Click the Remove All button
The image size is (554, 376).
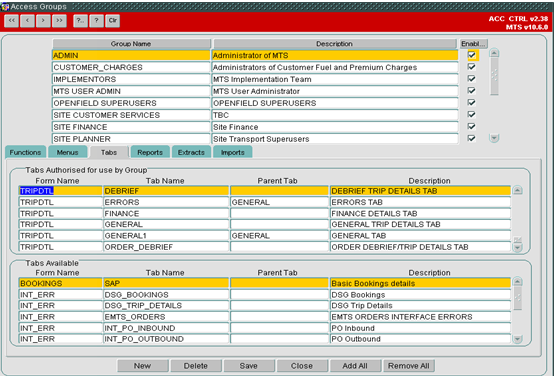(x=409, y=366)
